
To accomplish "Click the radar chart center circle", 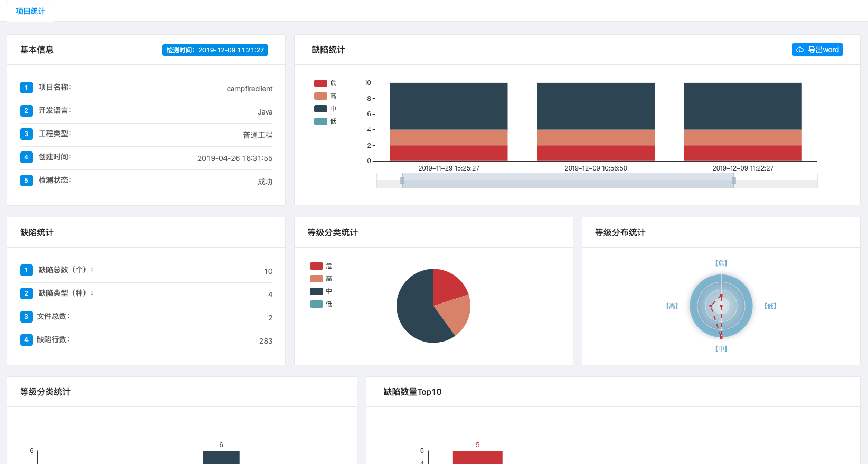I will coord(721,306).
